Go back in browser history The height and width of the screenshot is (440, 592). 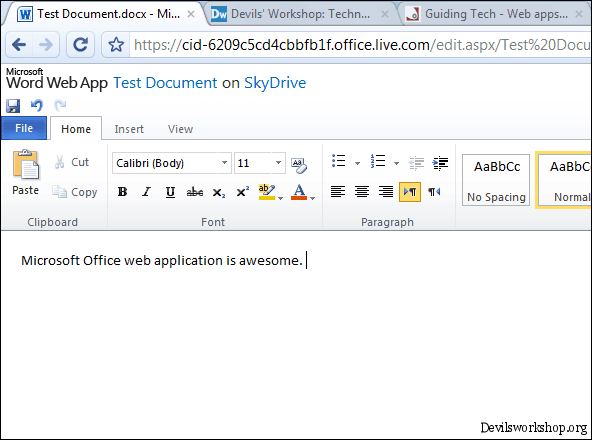click(19, 45)
